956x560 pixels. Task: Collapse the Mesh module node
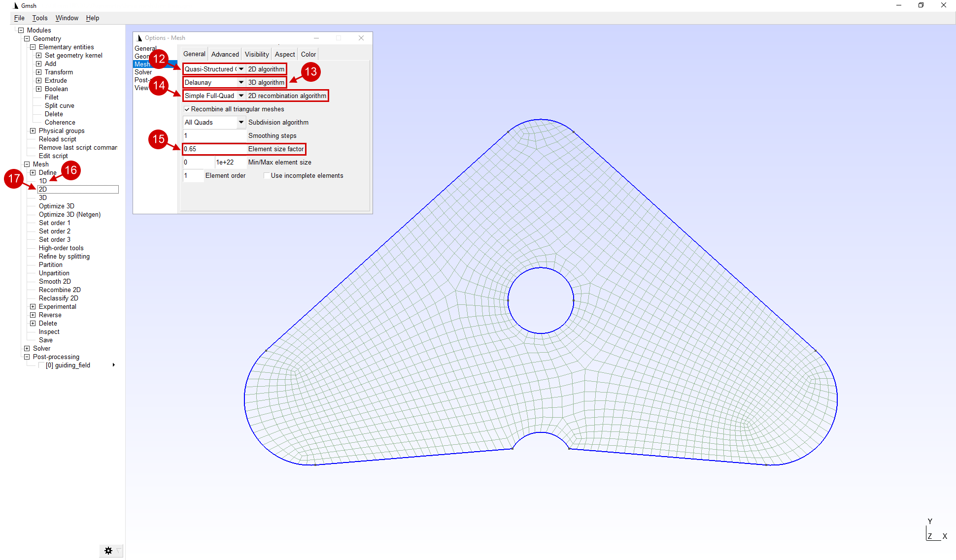27,165
